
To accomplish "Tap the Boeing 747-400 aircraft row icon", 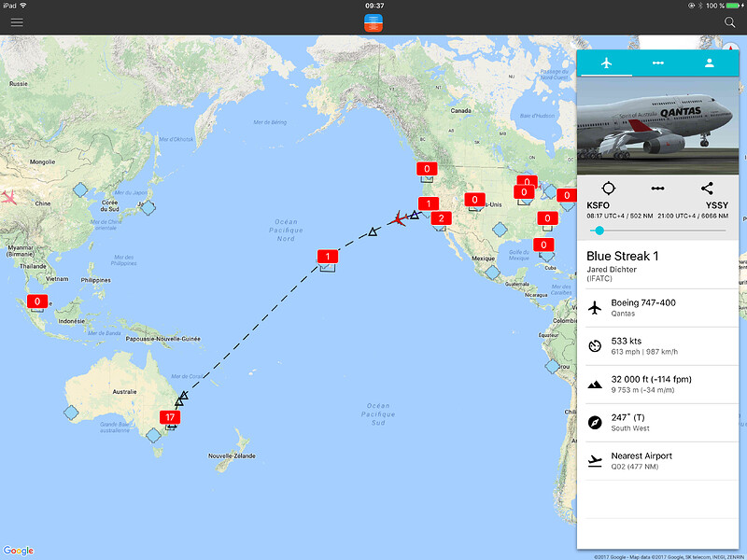I will [595, 308].
